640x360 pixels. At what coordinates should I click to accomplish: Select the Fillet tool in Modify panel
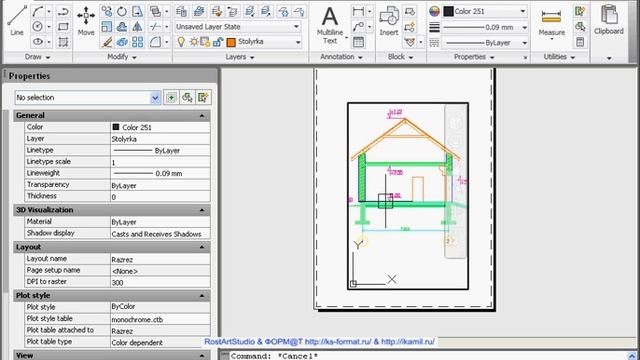click(x=155, y=42)
